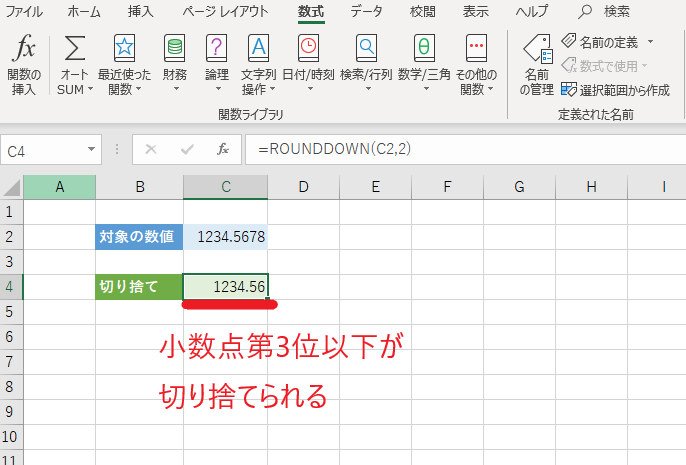
Task: Click the 名前の定義 tag icon
Action: pos(569,41)
